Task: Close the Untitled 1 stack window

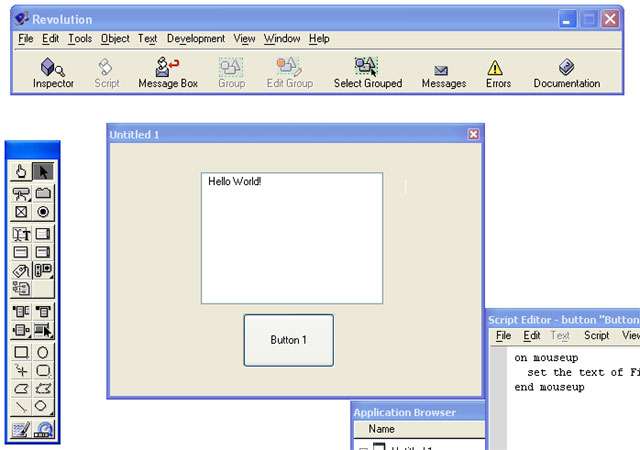Action: 473,134
